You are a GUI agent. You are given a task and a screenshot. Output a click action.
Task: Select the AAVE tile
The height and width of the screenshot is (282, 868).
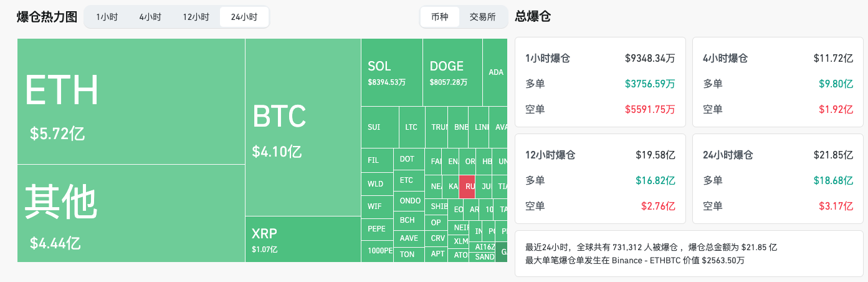(x=409, y=238)
